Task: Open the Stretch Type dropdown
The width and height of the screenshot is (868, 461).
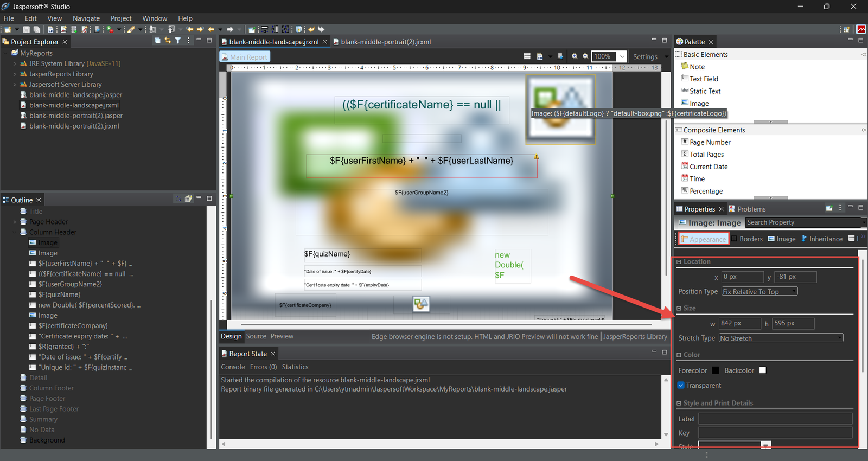Action: (781, 338)
